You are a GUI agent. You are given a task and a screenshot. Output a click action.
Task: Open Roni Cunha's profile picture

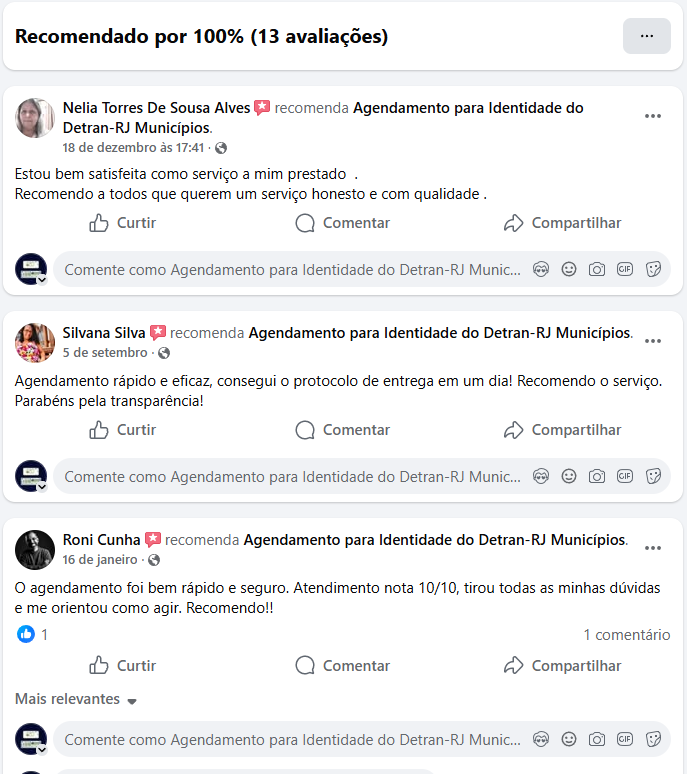click(x=35, y=550)
